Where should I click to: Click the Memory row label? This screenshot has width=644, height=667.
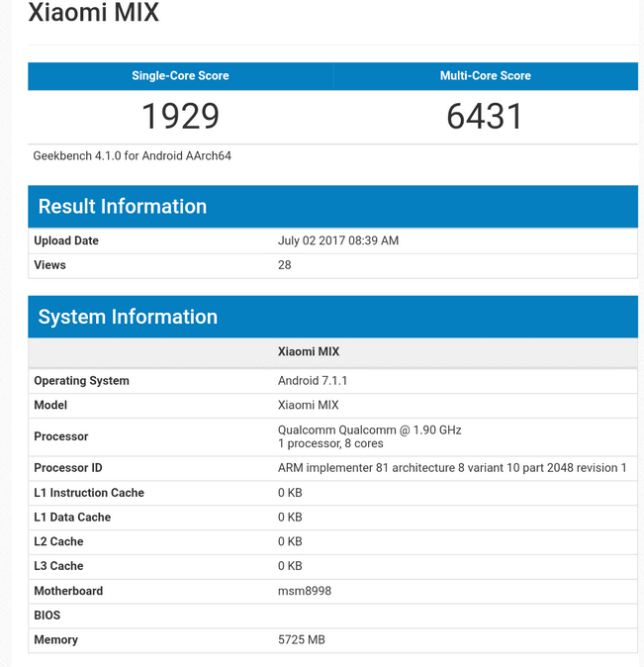click(55, 639)
